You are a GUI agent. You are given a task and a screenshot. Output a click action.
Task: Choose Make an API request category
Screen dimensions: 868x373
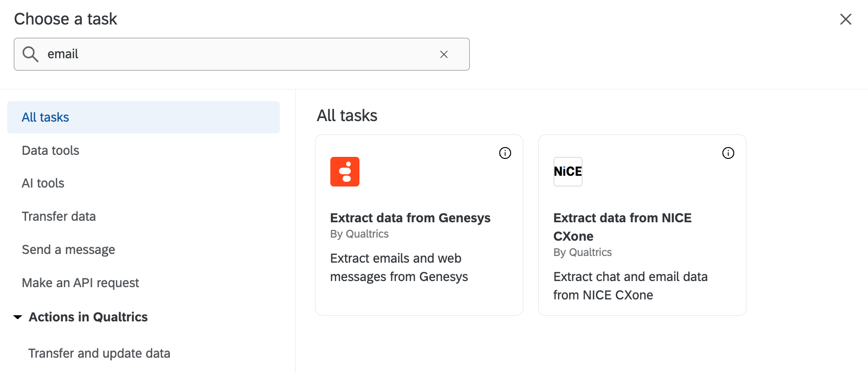[80, 283]
